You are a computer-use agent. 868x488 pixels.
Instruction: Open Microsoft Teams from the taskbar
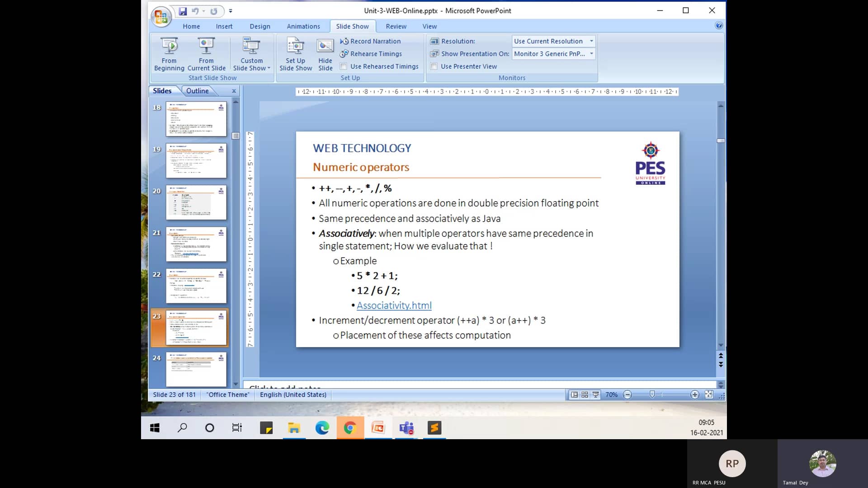[406, 427]
